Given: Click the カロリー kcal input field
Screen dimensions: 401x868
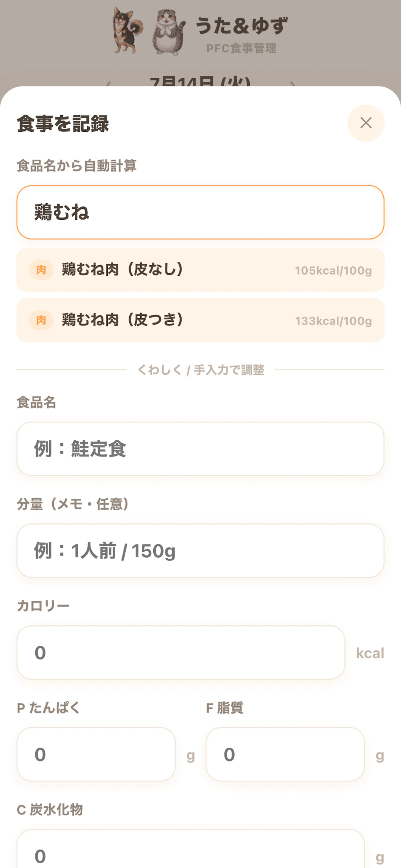Looking at the screenshot, I should [x=181, y=652].
